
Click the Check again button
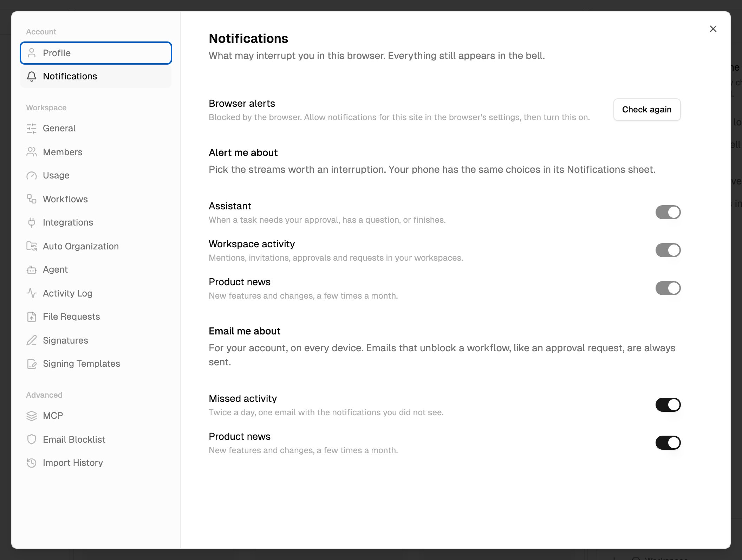tap(647, 110)
